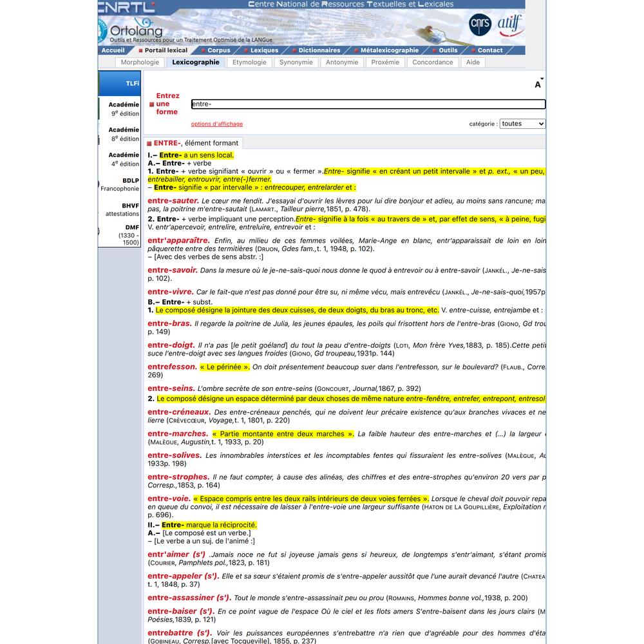Click the red 'entrebattre (s').' entry
The image size is (644, 644).
[180, 633]
